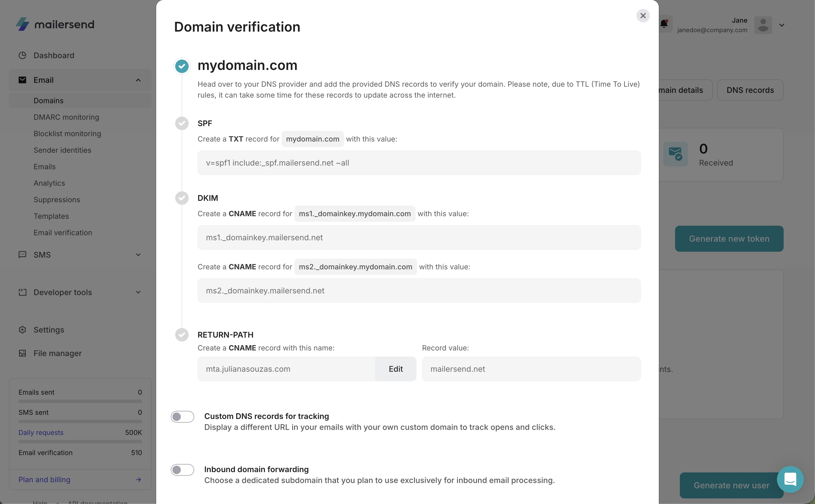Click the Daily requests progress bar
The width and height of the screenshot is (815, 504).
pos(80,442)
